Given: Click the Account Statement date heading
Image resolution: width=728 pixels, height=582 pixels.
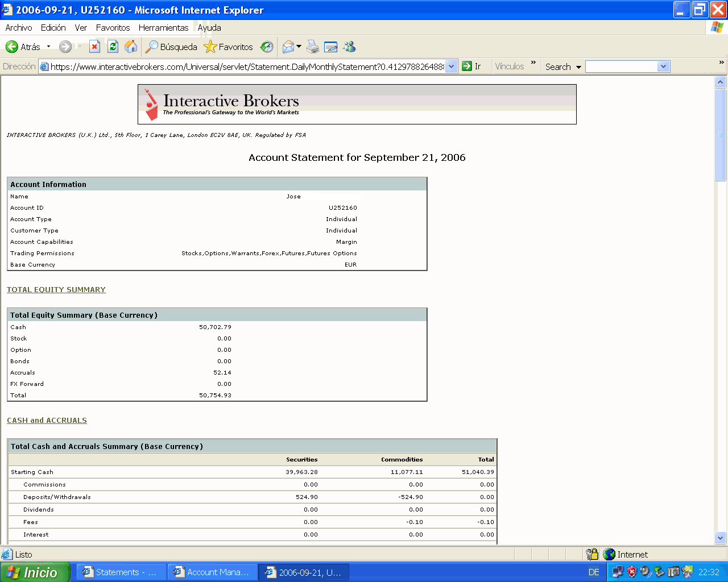Looking at the screenshot, I should click(x=357, y=157).
